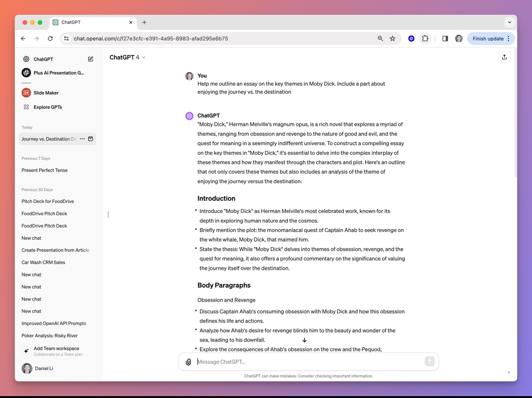
Task: Click the Chrome profile avatar
Action: coord(459,38)
